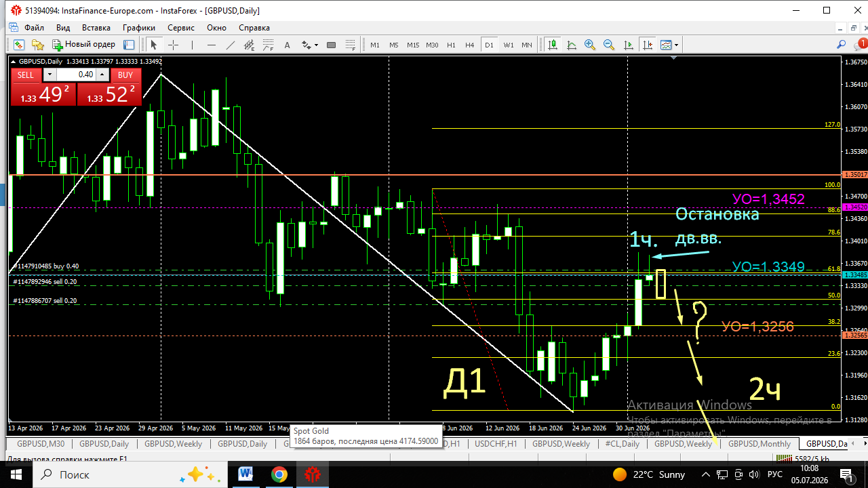The height and width of the screenshot is (488, 868).
Task: Open Microsoft Word from taskbar
Action: (x=245, y=474)
